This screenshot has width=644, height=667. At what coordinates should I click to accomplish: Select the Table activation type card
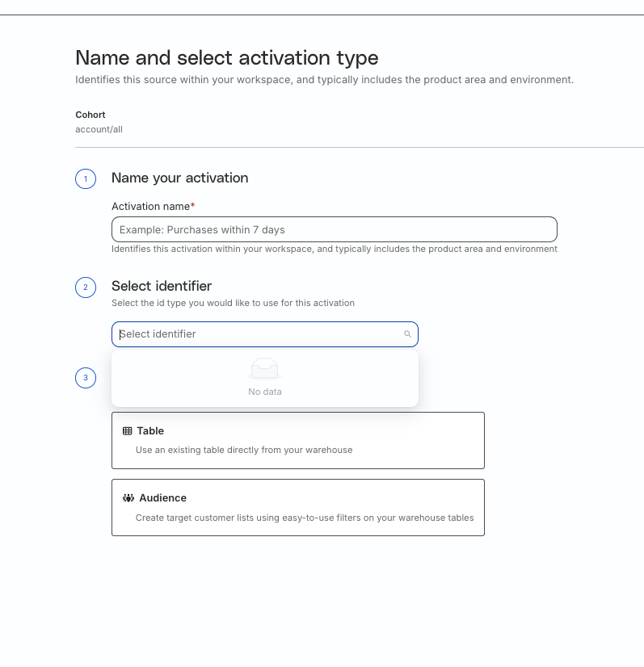298,440
